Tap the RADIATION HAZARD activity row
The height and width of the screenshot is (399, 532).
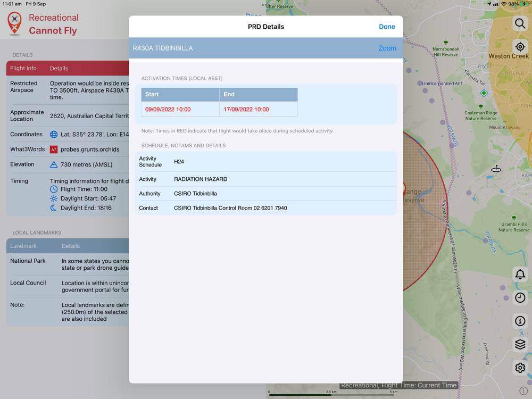(x=266, y=179)
